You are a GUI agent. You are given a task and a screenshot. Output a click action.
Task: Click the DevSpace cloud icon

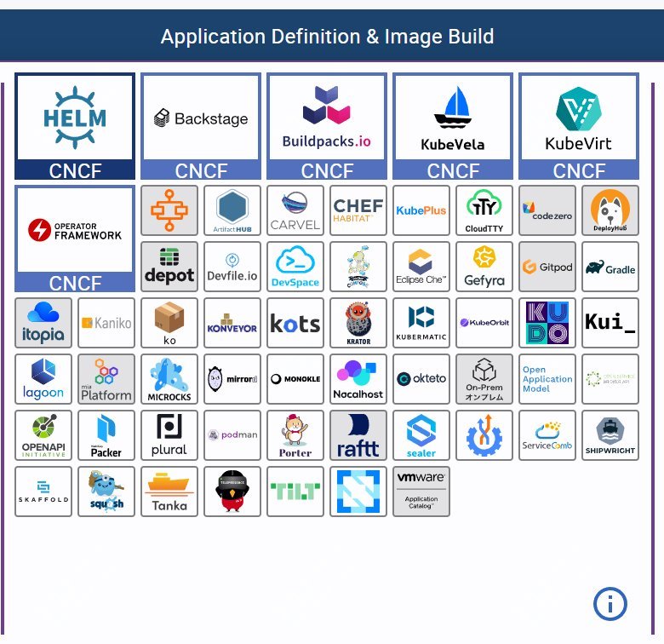point(295,267)
